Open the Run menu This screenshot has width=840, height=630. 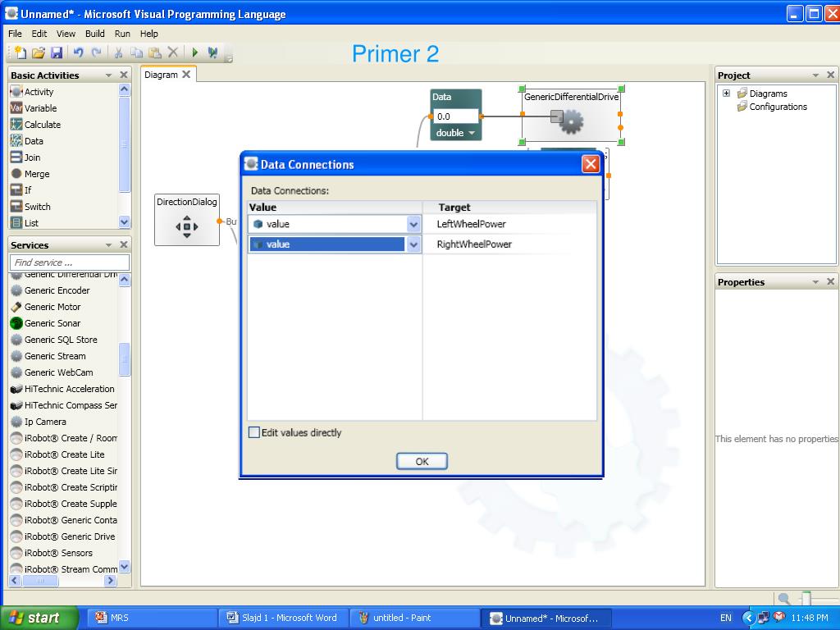[122, 33]
